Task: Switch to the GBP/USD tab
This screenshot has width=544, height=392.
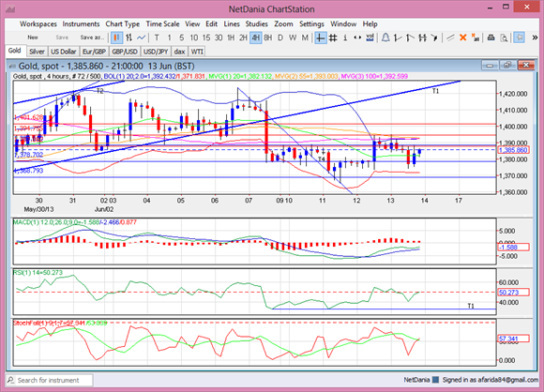Action: [x=125, y=52]
